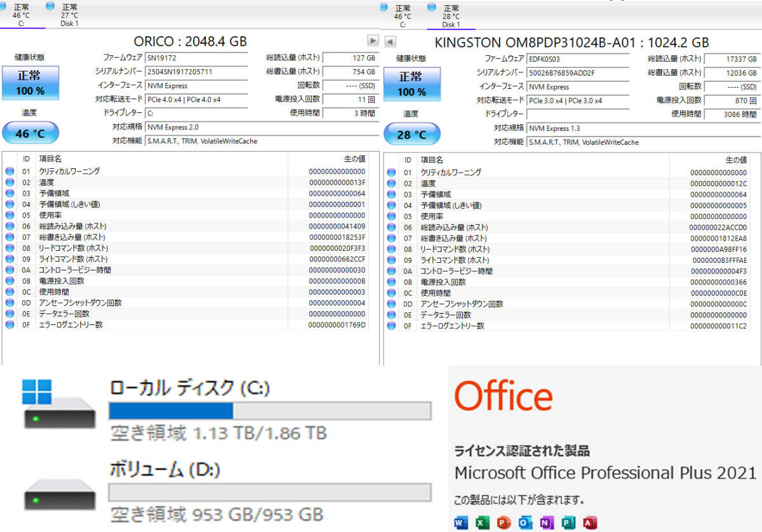Click raw value 0000000020F3F3 in ORICO list
This screenshot has height=532, width=762.
click(x=337, y=248)
